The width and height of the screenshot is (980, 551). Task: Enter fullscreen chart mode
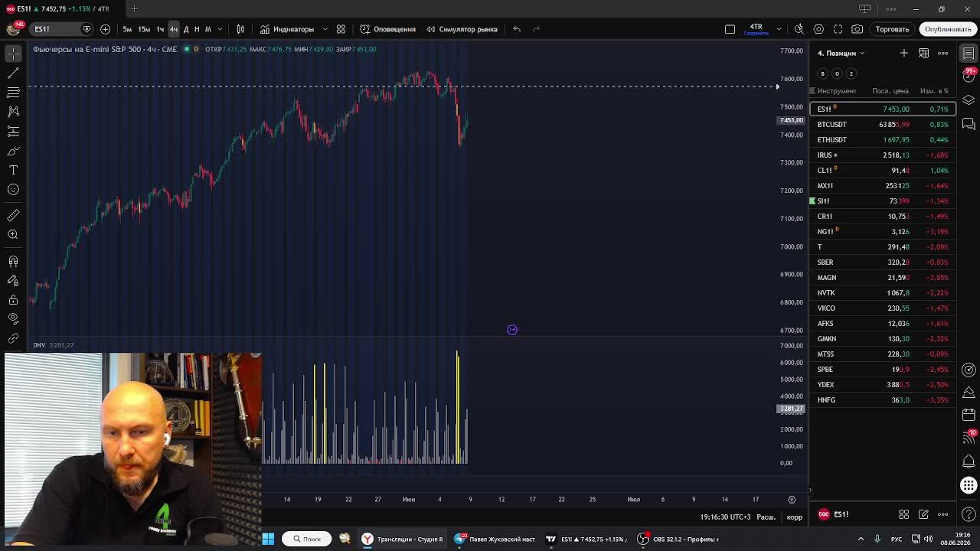point(838,29)
